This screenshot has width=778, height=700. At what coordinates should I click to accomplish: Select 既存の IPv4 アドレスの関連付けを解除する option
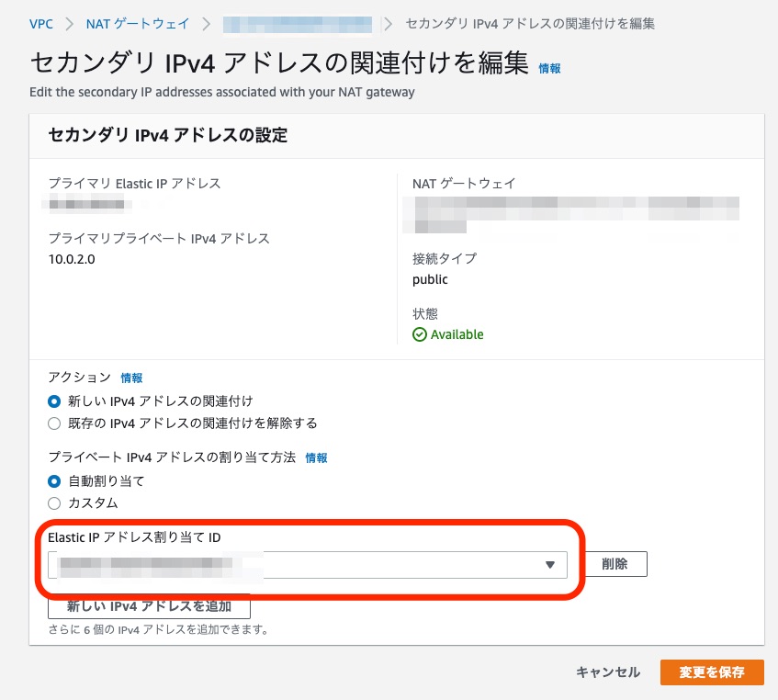(x=54, y=423)
